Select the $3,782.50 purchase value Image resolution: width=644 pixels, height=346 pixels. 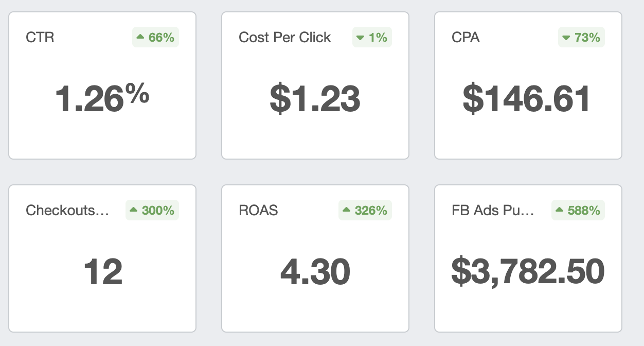[x=528, y=272]
